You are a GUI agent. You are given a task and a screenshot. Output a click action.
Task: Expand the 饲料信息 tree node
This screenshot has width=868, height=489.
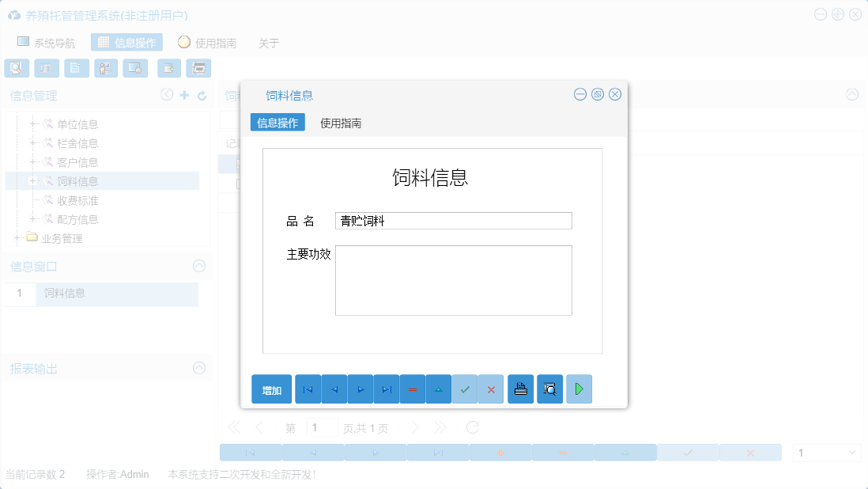tap(32, 181)
